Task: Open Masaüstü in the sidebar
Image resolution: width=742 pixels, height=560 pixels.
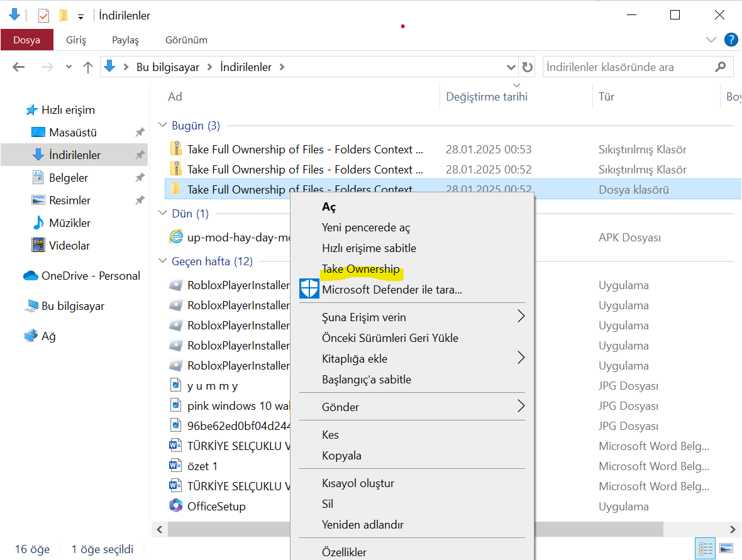Action: click(73, 133)
